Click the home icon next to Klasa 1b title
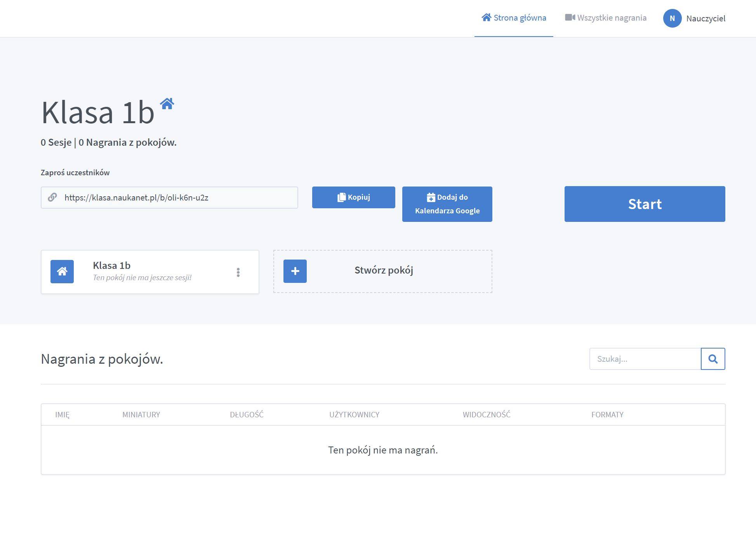The image size is (756, 544). pyautogui.click(x=167, y=104)
